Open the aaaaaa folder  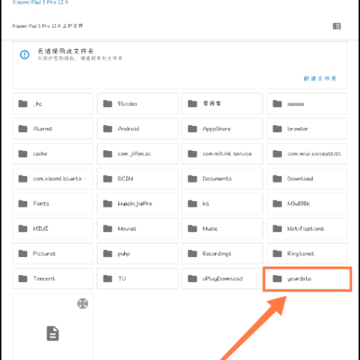(307, 104)
